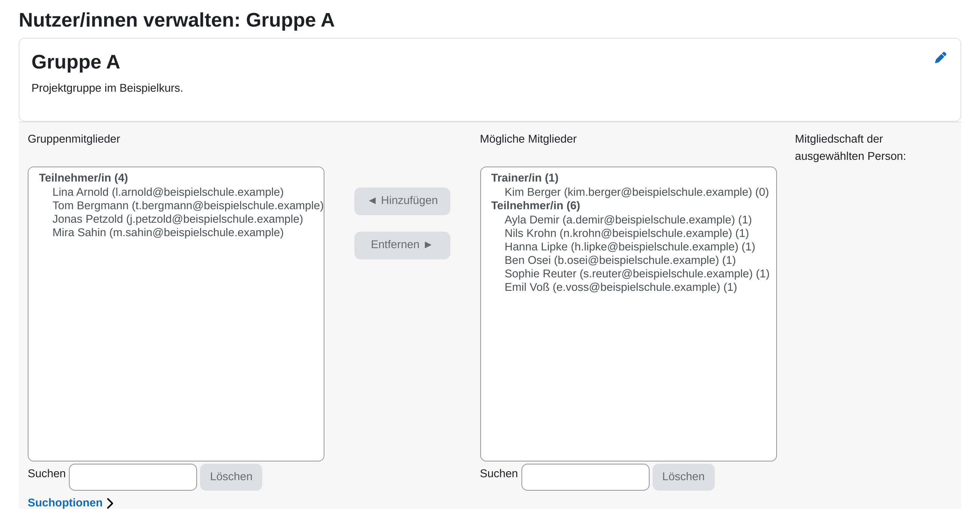
Task: Select Sophie Reuter in potential members
Action: click(636, 274)
